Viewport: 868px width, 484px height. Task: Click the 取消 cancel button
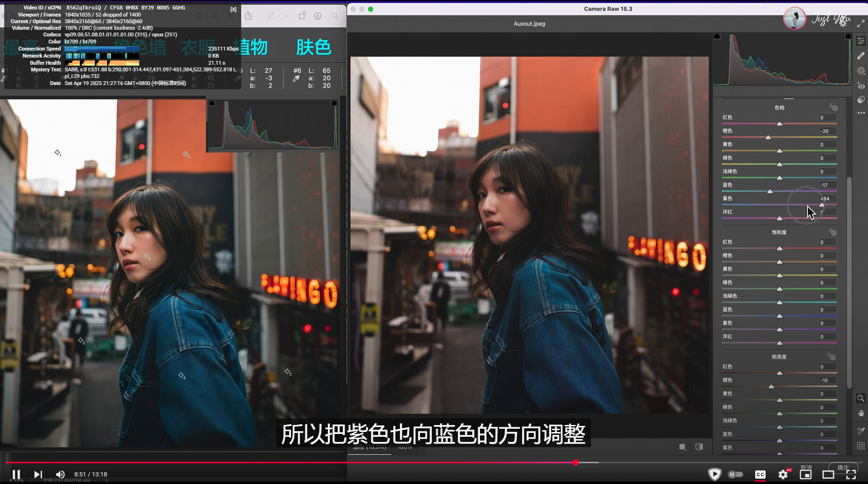(x=806, y=467)
